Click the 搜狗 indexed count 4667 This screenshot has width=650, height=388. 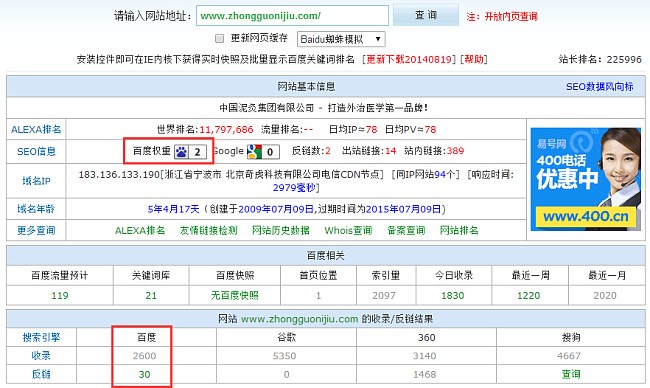[569, 356]
